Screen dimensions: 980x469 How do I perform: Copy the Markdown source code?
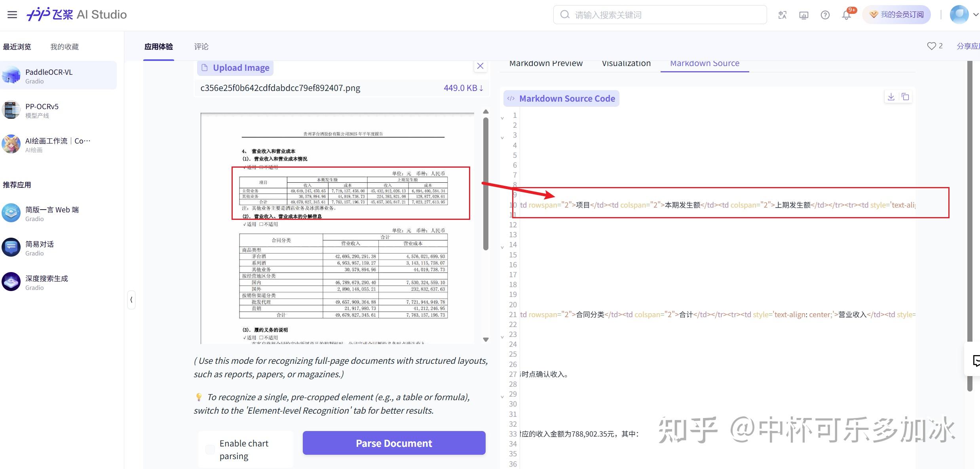906,96
